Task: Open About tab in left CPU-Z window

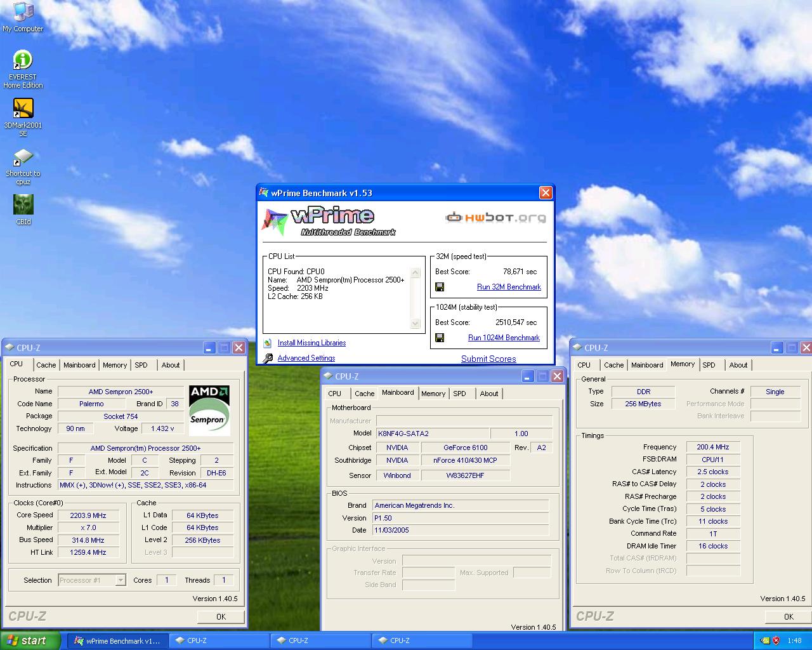Action: coord(171,365)
